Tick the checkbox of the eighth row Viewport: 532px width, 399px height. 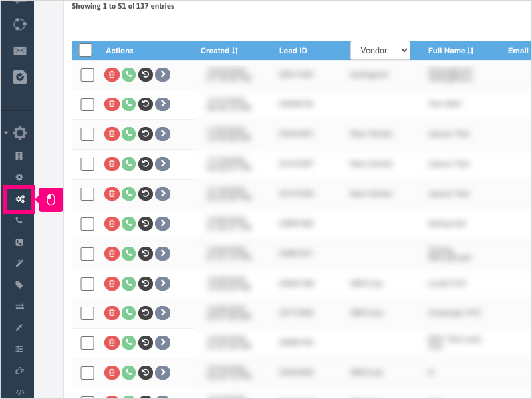(x=87, y=284)
